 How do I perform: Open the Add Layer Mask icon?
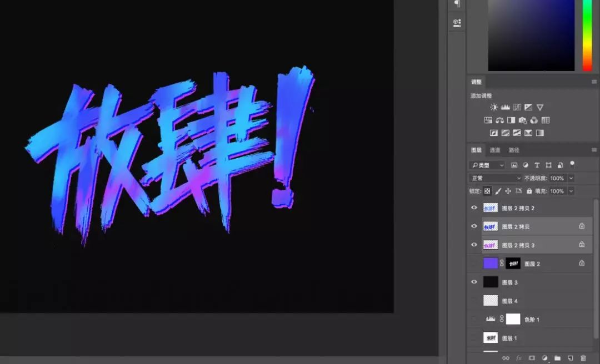(532, 358)
